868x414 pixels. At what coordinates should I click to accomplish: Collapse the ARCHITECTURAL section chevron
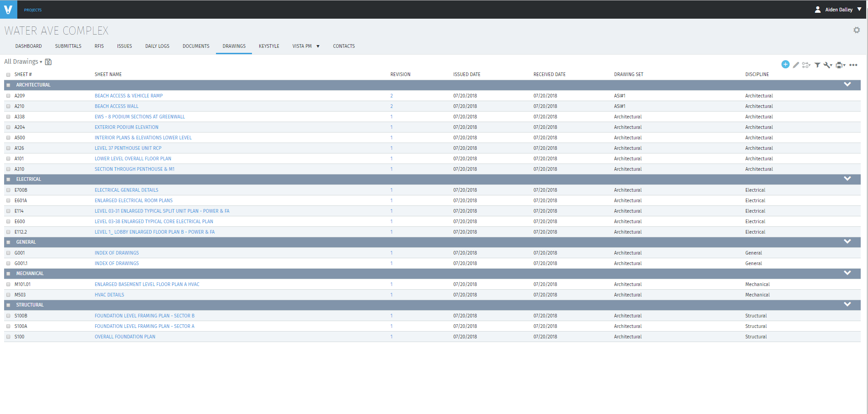click(x=847, y=84)
